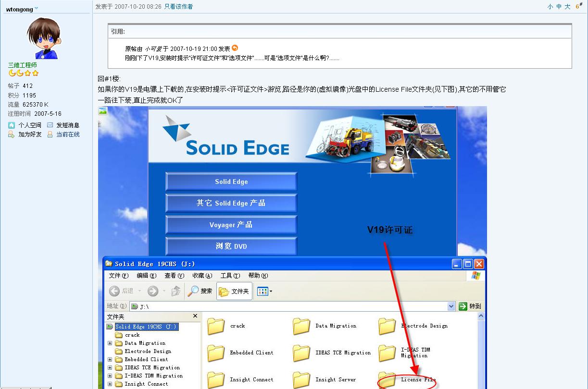588x389 pixels.
Task: Click the file list scrollbar up arrow
Action: click(481, 316)
